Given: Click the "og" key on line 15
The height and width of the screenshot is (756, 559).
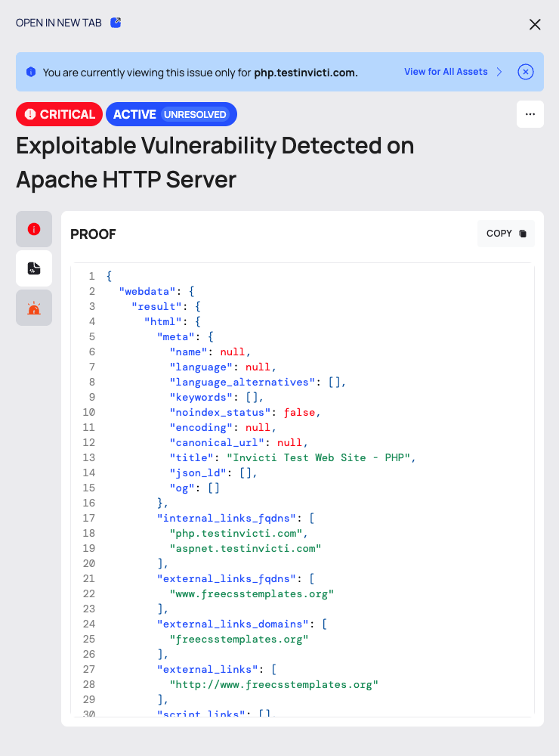Looking at the screenshot, I should 181,488.
